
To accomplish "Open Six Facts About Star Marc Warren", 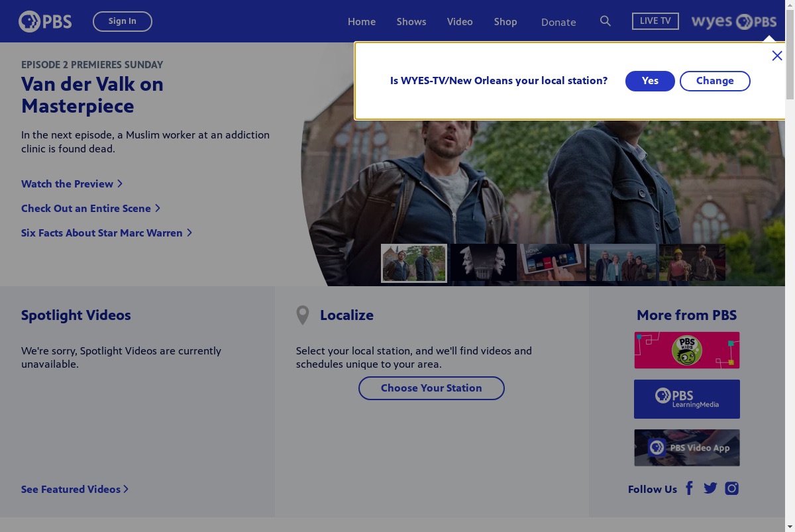I will tap(107, 233).
